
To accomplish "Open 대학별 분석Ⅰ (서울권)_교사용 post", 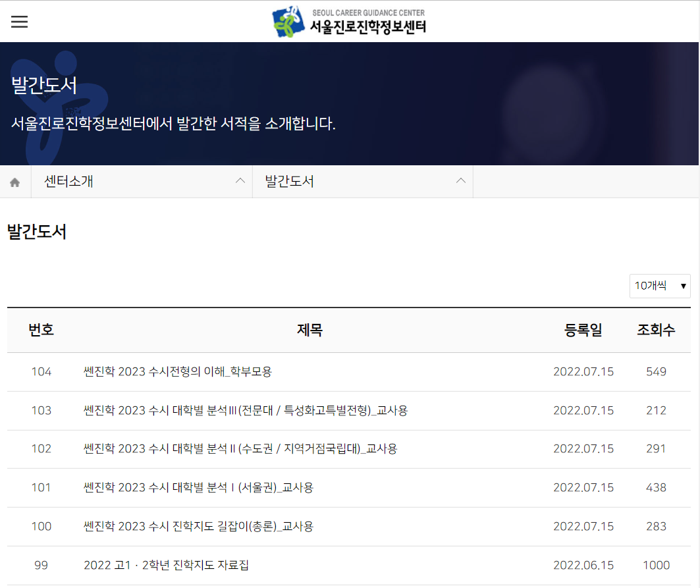I will pos(198,487).
